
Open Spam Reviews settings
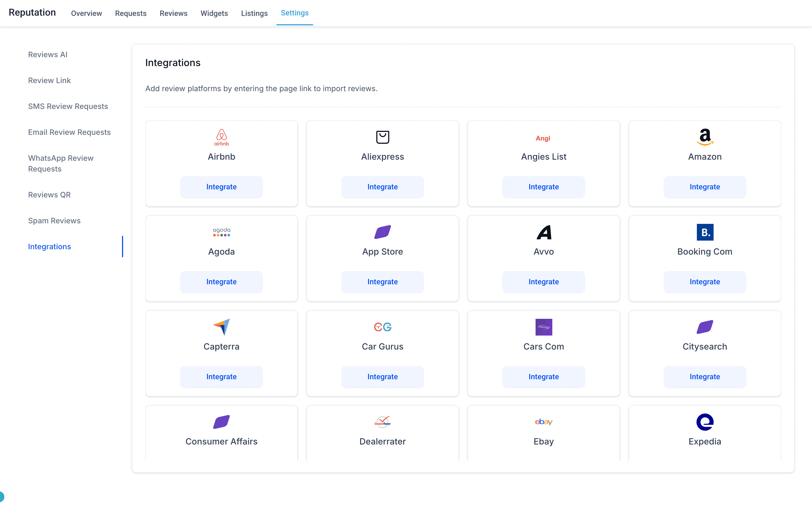54,221
